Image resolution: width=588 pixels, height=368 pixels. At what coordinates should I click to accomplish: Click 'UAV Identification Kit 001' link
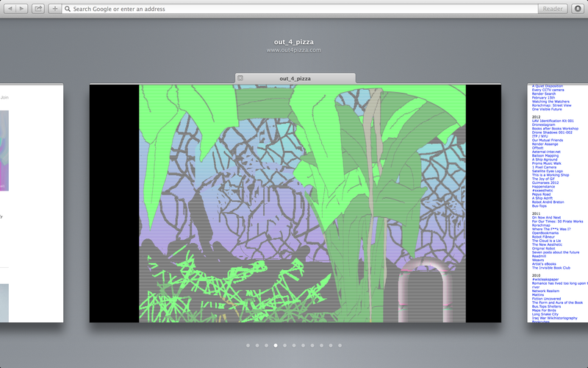pyautogui.click(x=553, y=121)
